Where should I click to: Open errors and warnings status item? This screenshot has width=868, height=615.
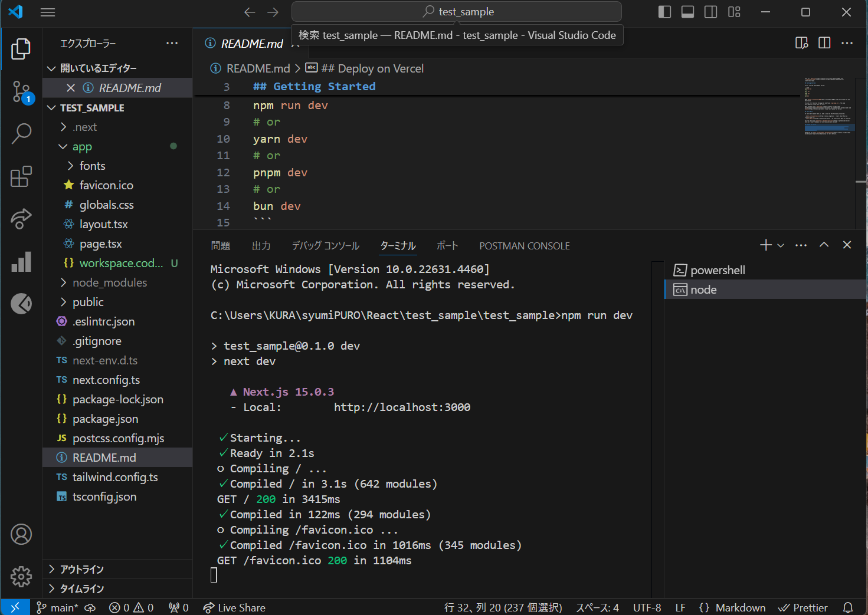[132, 607]
